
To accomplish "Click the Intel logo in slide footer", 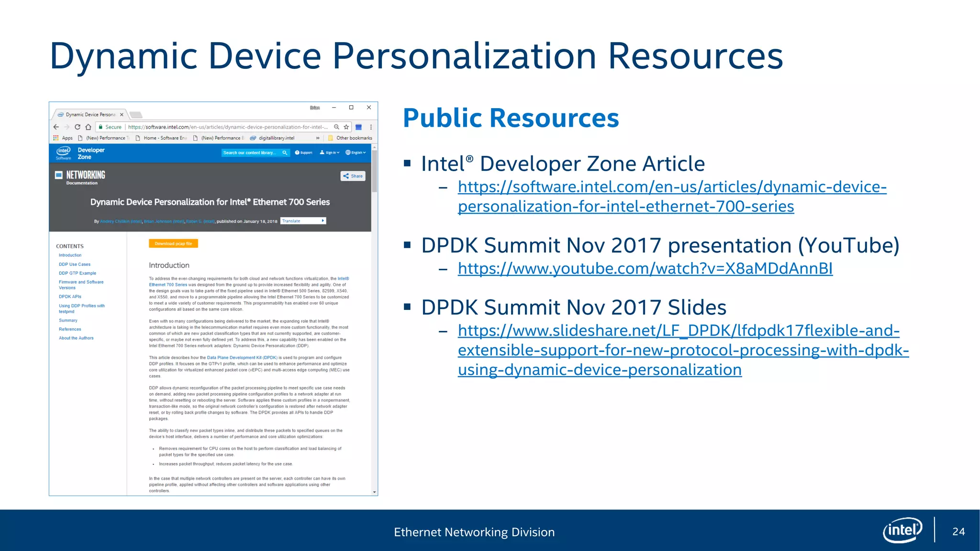I will (x=902, y=530).
